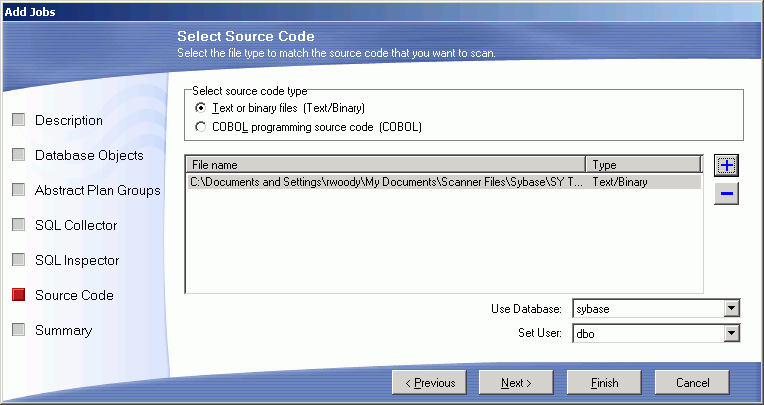The image size is (764, 405).
Task: Expand the Use Database dropdown
Action: point(732,309)
